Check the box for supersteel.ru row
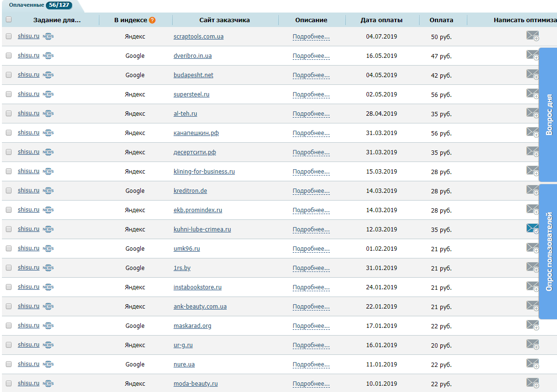This screenshot has width=557, height=392. pos(9,94)
